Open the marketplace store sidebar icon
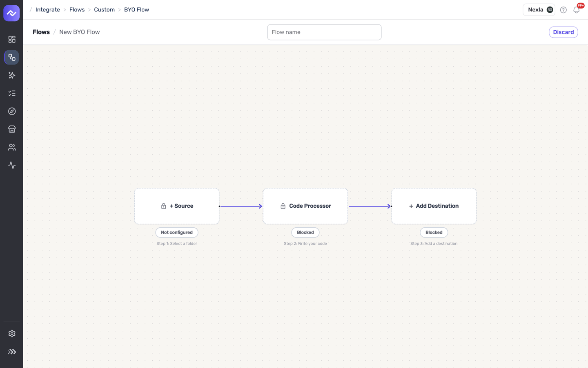The image size is (588, 368). tap(11, 129)
